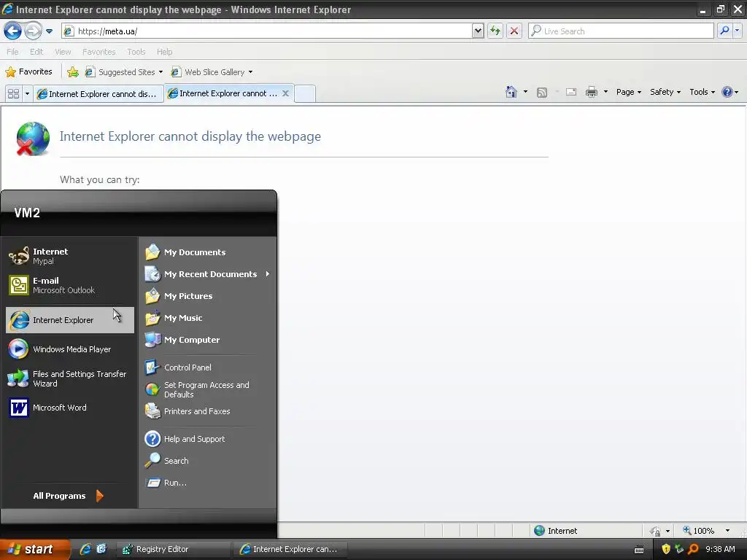
Task: Click the Home icon in the command bar
Action: [511, 92]
